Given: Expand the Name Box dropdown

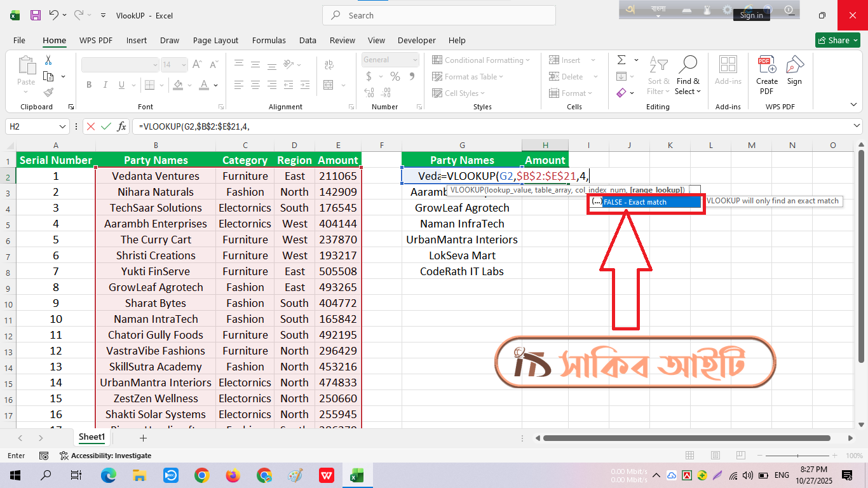Looking at the screenshot, I should coord(62,126).
